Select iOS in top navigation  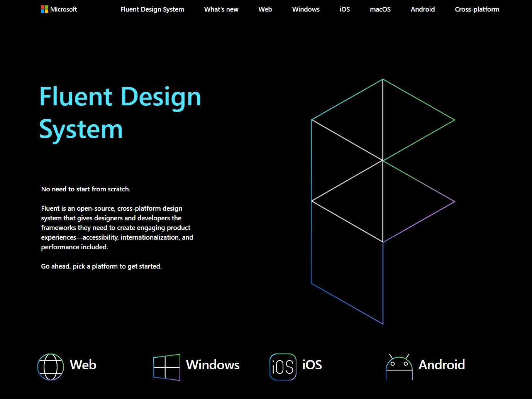click(x=345, y=9)
